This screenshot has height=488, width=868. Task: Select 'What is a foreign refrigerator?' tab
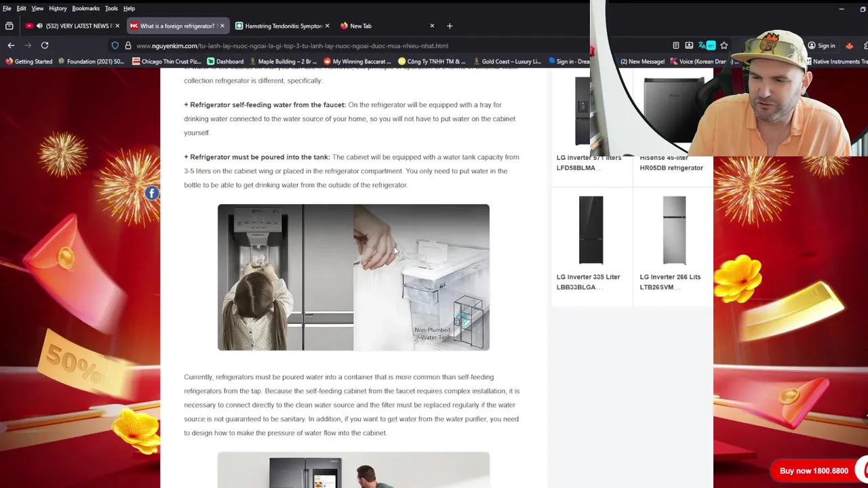(x=176, y=26)
